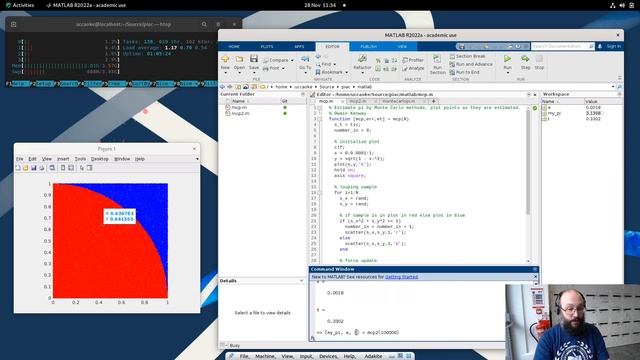Click the editor vertical scrollbar

[528, 163]
